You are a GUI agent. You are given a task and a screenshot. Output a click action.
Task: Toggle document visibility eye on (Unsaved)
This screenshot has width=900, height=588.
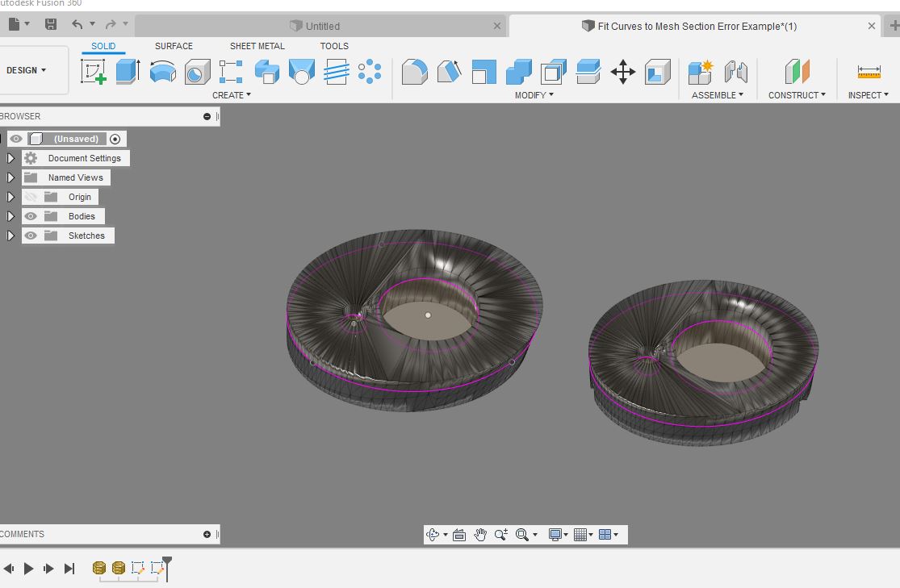(15, 139)
